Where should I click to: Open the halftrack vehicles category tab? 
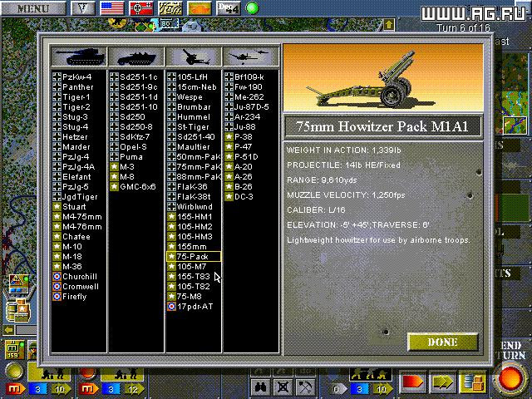[x=136, y=57]
